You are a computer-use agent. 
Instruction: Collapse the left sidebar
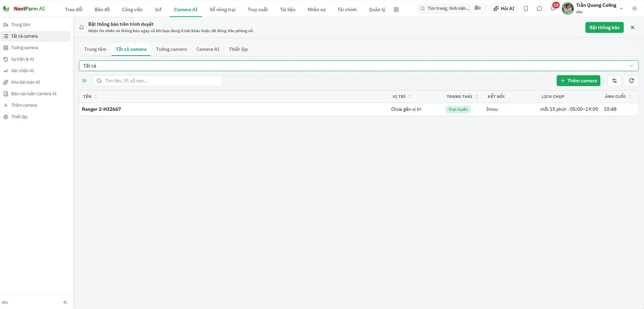click(x=65, y=302)
